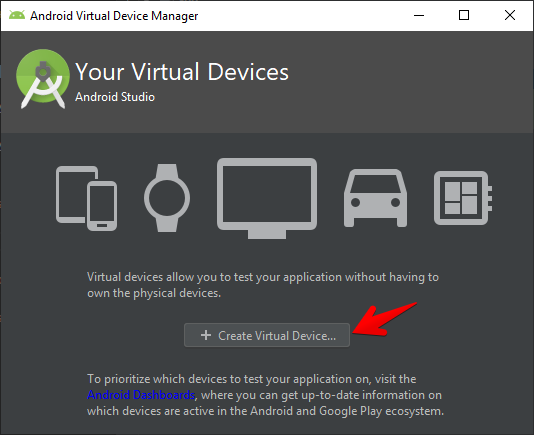This screenshot has height=435, width=534.
Task: Click the "To prioritize which devices" paragraph
Action: click(x=266, y=395)
